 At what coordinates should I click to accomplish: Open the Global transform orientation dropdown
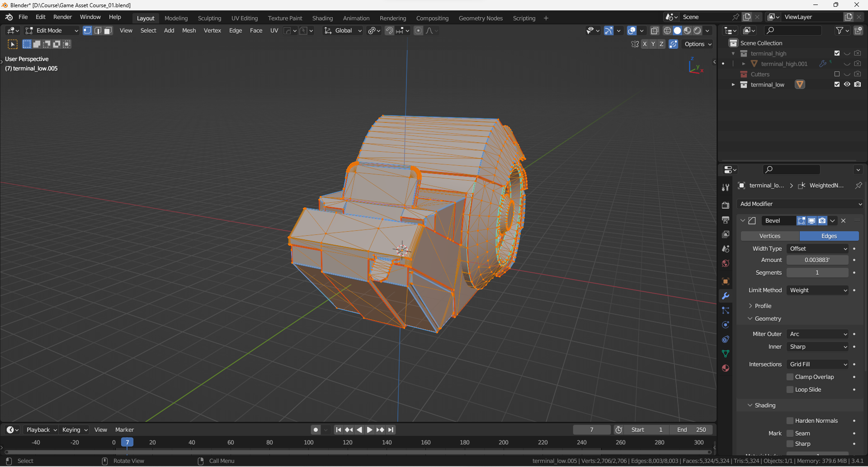coord(343,31)
